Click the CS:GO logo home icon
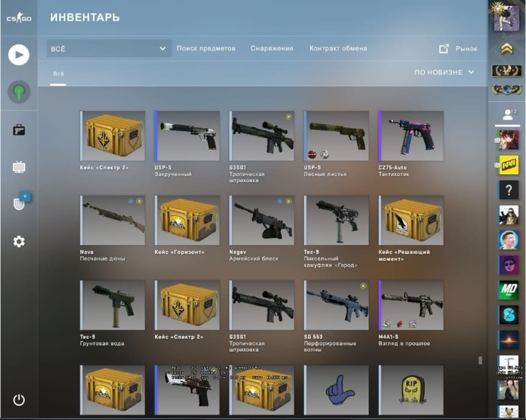526x420 pixels. [x=19, y=18]
